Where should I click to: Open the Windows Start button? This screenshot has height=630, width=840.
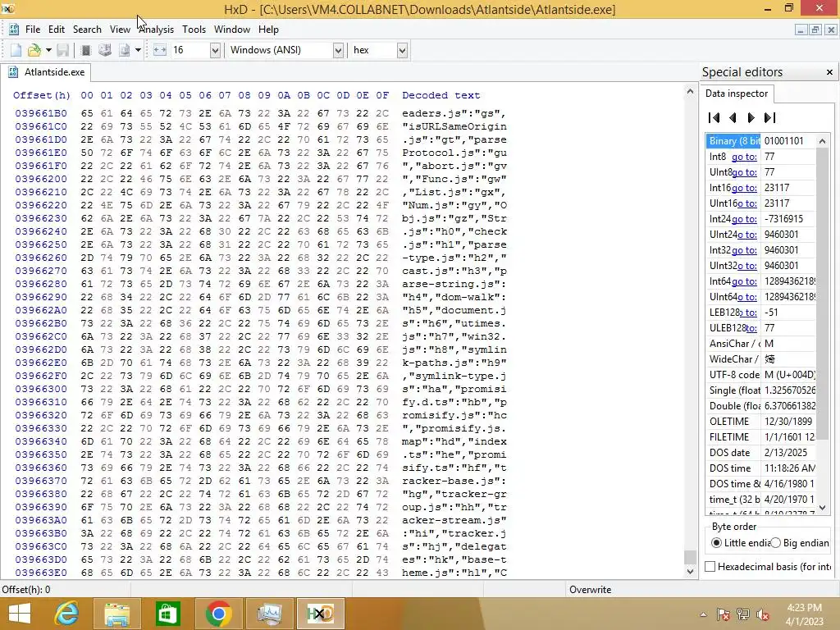point(20,614)
